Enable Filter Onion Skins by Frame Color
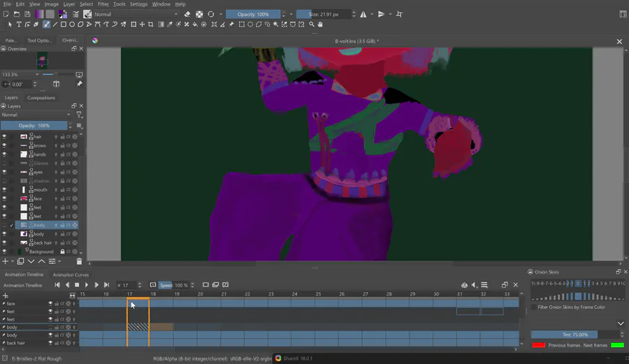629x364 pixels. (534, 307)
